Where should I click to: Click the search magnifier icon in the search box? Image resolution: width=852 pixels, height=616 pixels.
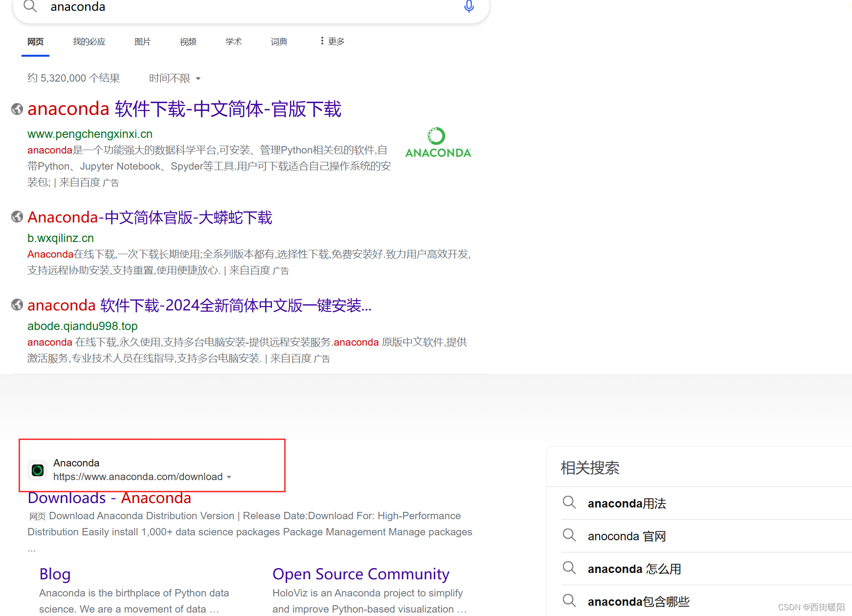[30, 6]
